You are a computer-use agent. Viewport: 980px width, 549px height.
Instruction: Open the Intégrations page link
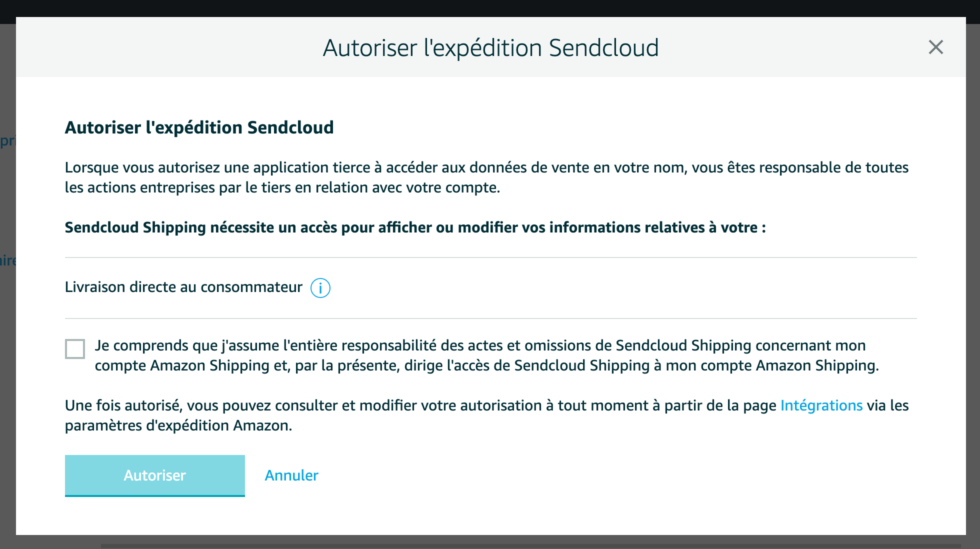(821, 405)
